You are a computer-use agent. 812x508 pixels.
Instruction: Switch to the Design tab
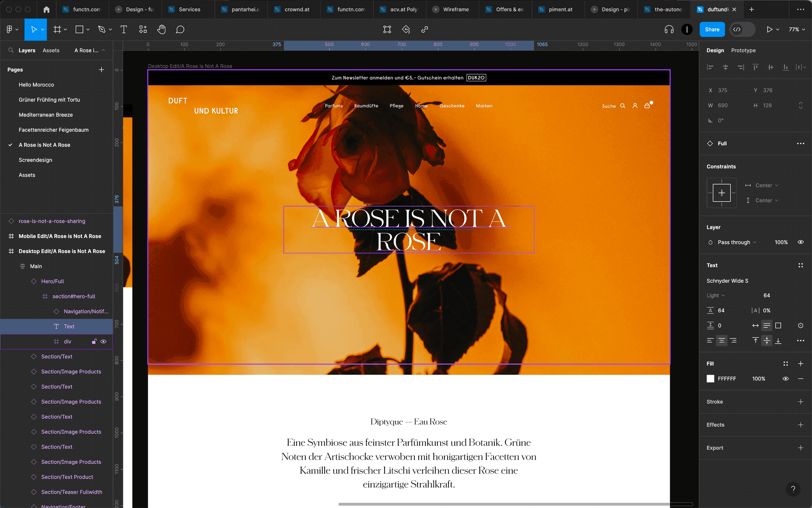715,50
